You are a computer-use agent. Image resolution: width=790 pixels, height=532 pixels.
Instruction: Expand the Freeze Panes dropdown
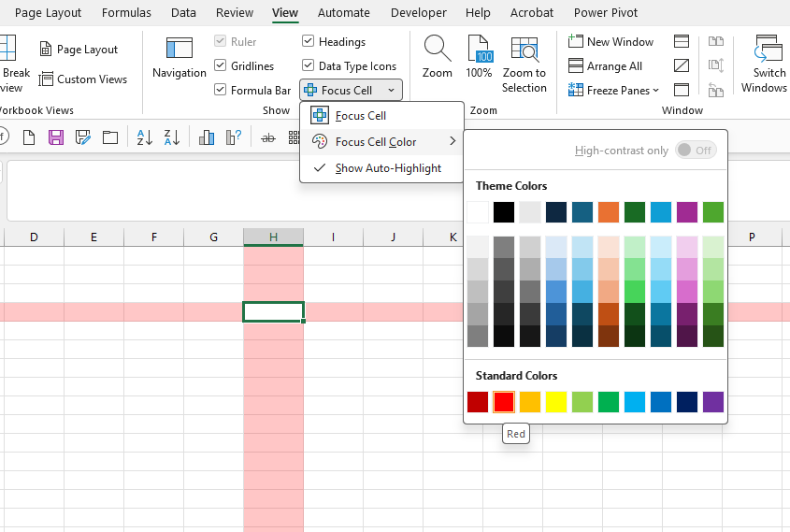656,91
